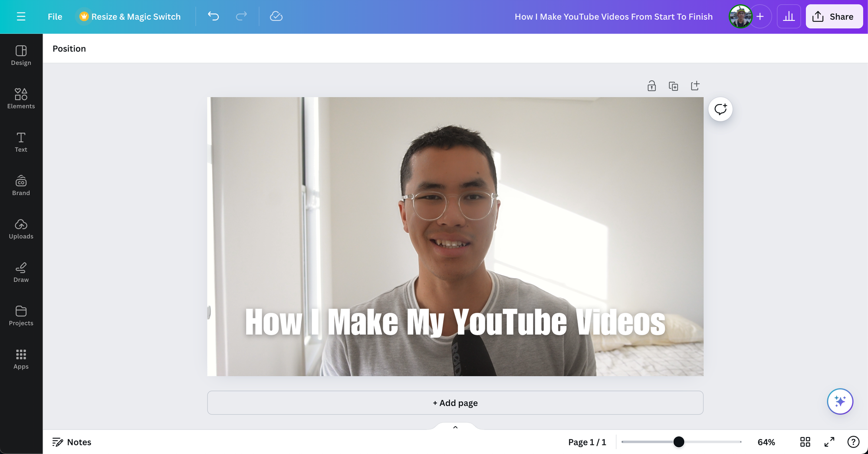Open the Canva magic assistant
Screen dimensions: 868x454
coord(840,402)
